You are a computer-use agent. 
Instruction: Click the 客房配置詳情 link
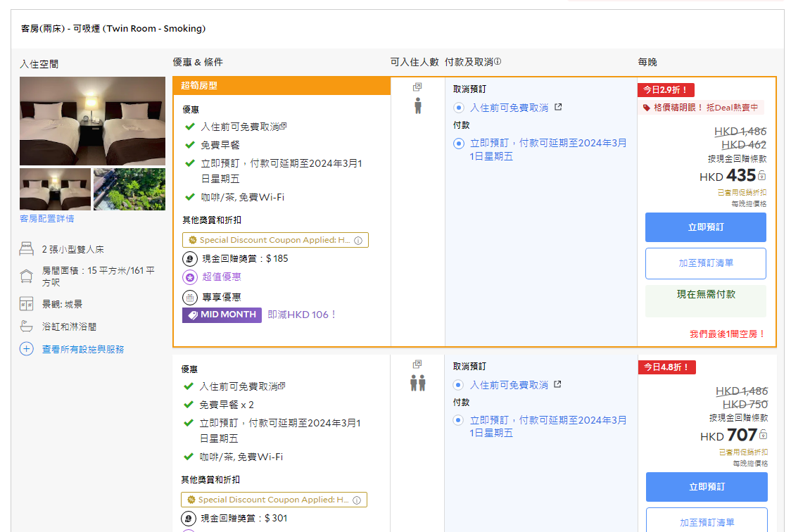pos(47,218)
